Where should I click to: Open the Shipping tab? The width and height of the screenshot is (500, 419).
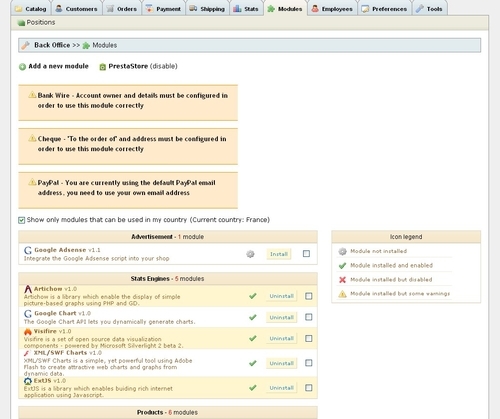pos(207,9)
